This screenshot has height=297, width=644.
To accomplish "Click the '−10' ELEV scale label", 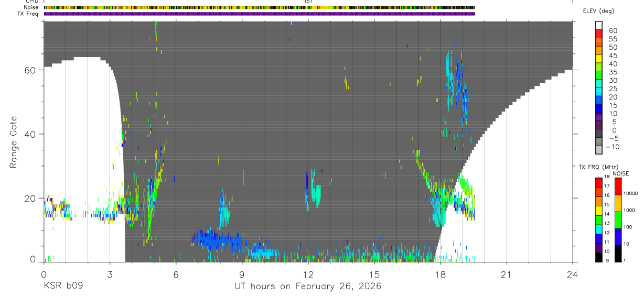I will (611, 147).
